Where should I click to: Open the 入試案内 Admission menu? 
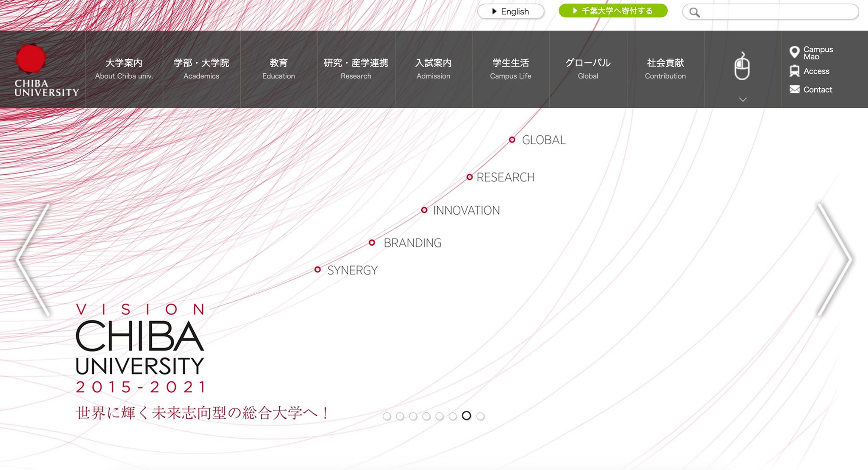coord(433,69)
